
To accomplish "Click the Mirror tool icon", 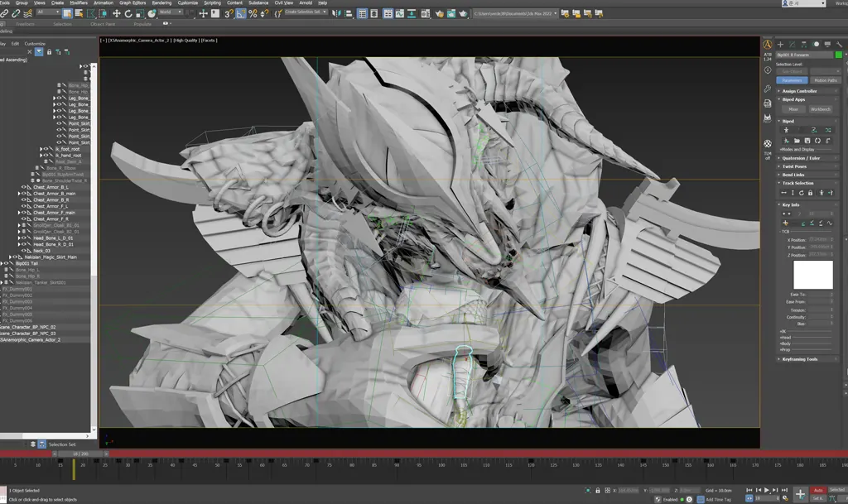I will pyautogui.click(x=337, y=13).
